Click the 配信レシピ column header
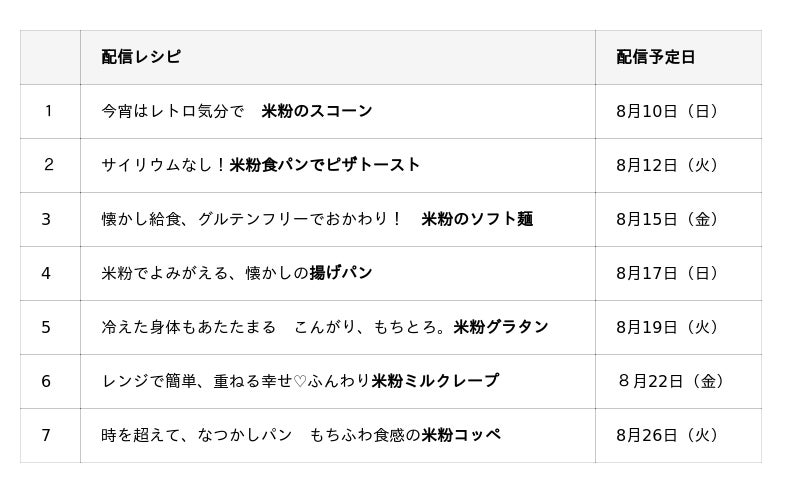 tap(141, 57)
